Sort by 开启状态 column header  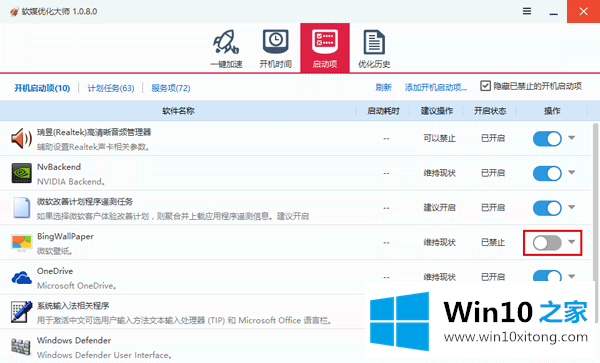pos(490,111)
